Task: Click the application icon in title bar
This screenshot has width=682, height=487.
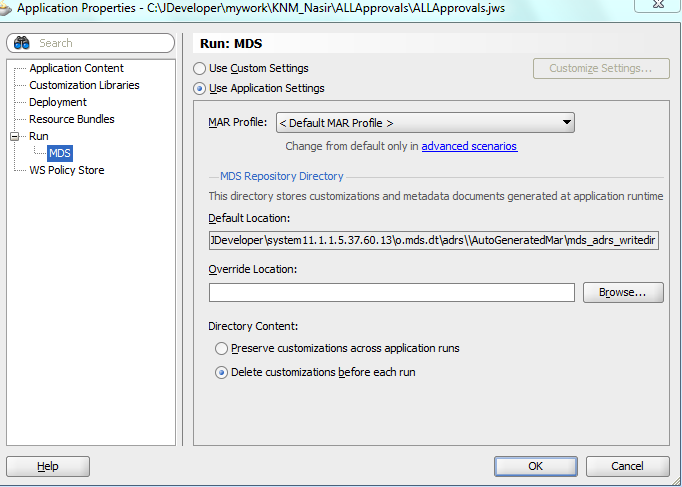Action: click(x=5, y=9)
